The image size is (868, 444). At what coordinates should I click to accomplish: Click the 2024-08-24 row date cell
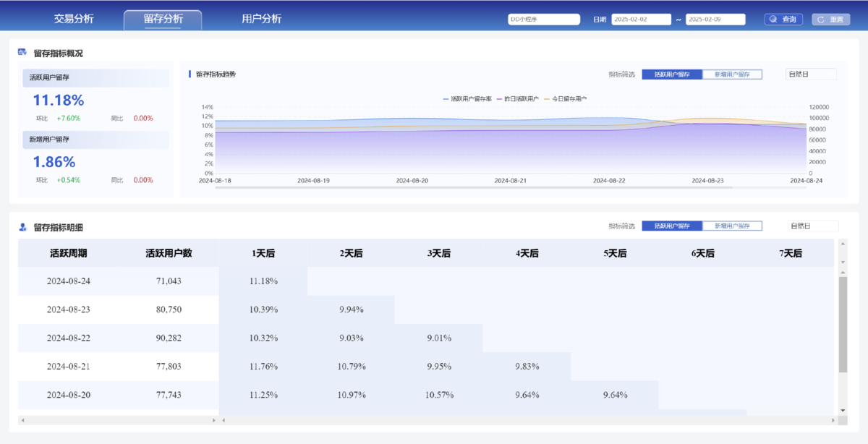[69, 281]
